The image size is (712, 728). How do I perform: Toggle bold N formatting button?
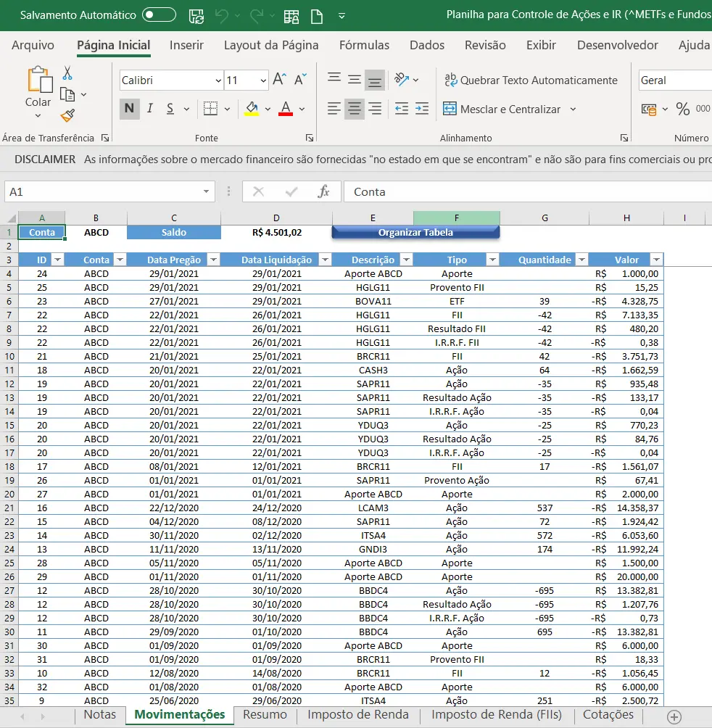[130, 109]
